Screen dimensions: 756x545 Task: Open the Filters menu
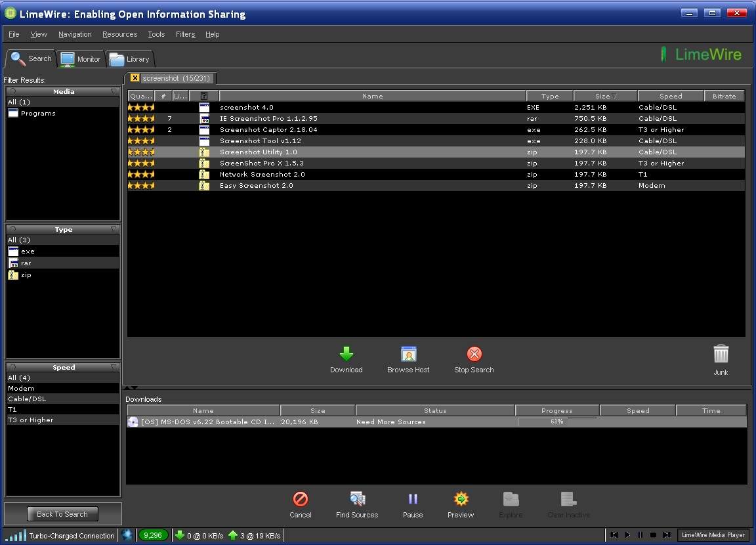pyautogui.click(x=185, y=34)
